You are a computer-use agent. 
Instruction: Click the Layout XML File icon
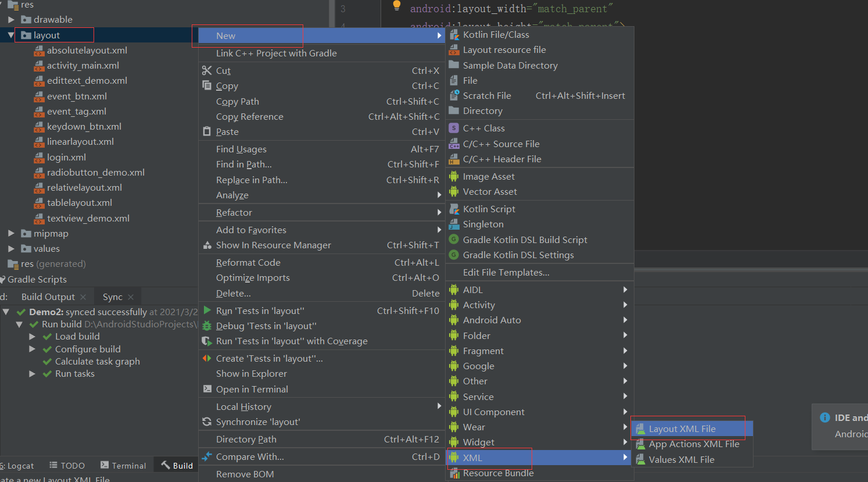click(x=640, y=429)
